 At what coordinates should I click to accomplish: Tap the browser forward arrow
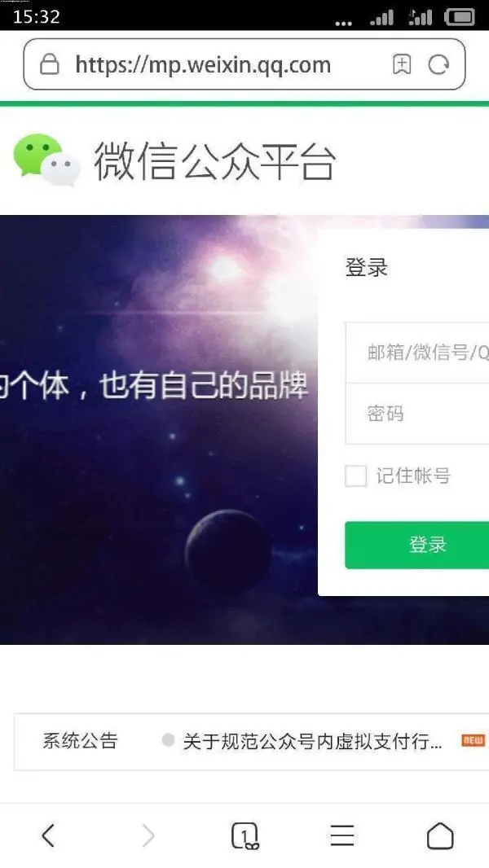[x=148, y=835]
